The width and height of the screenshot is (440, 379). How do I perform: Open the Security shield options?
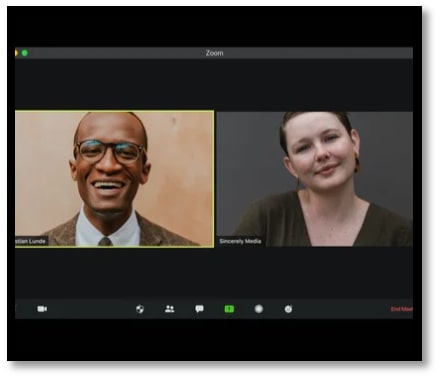tap(140, 309)
